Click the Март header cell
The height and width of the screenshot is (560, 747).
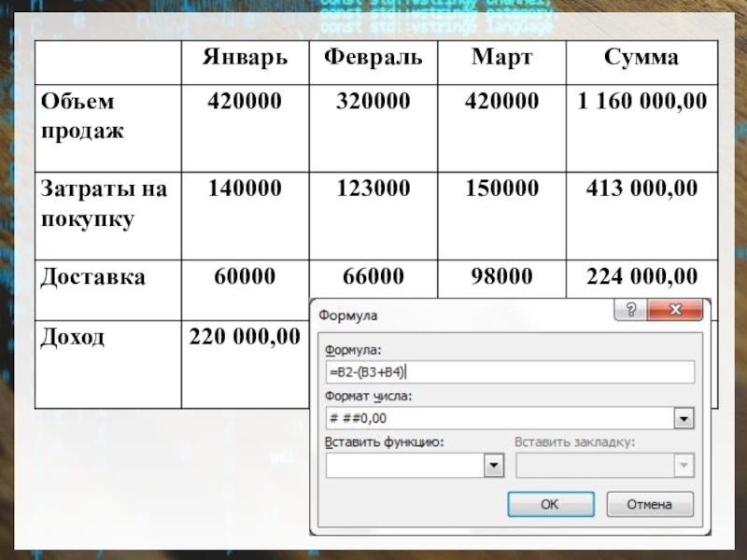tap(502, 63)
